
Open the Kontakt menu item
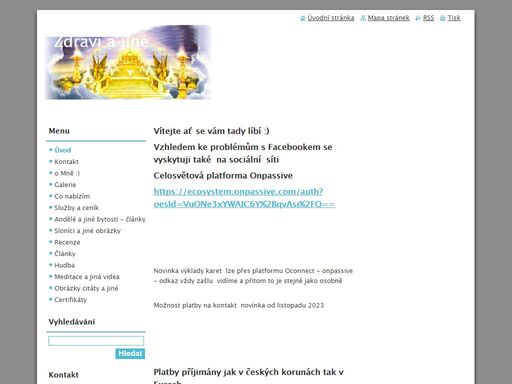pos(66,162)
